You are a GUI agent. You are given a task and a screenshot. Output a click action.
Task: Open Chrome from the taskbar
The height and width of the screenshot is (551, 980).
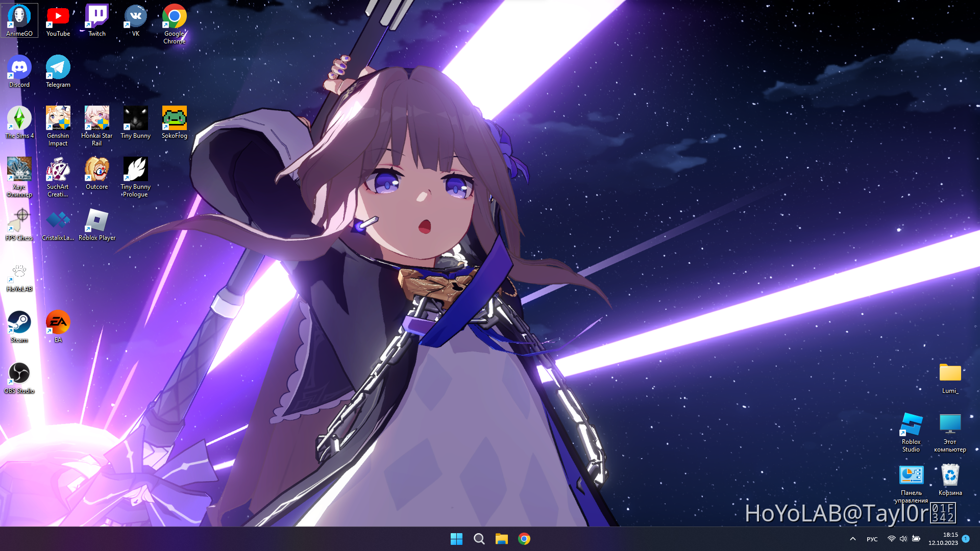[524, 539]
